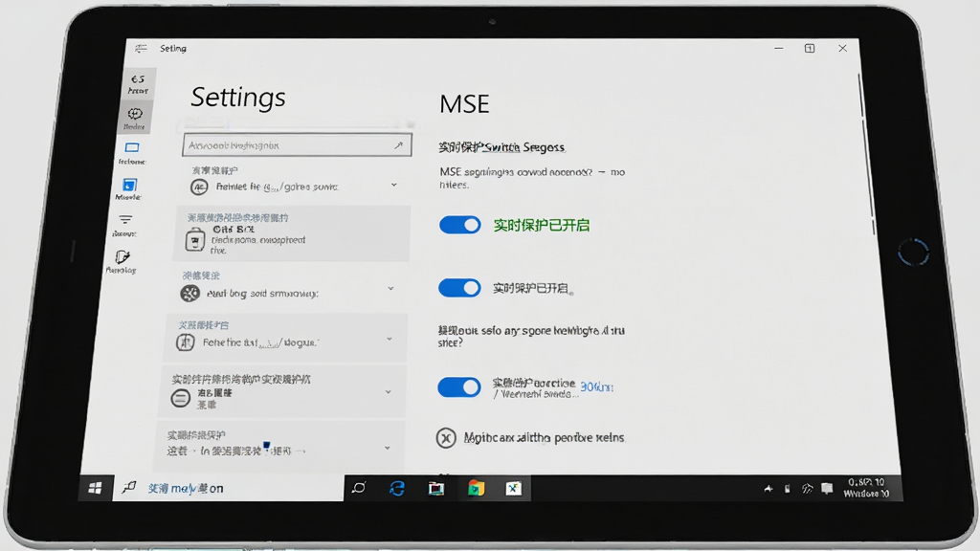Expand the first list row with AE icon
The width and height of the screenshot is (980, 551).
pyautogui.click(x=393, y=185)
